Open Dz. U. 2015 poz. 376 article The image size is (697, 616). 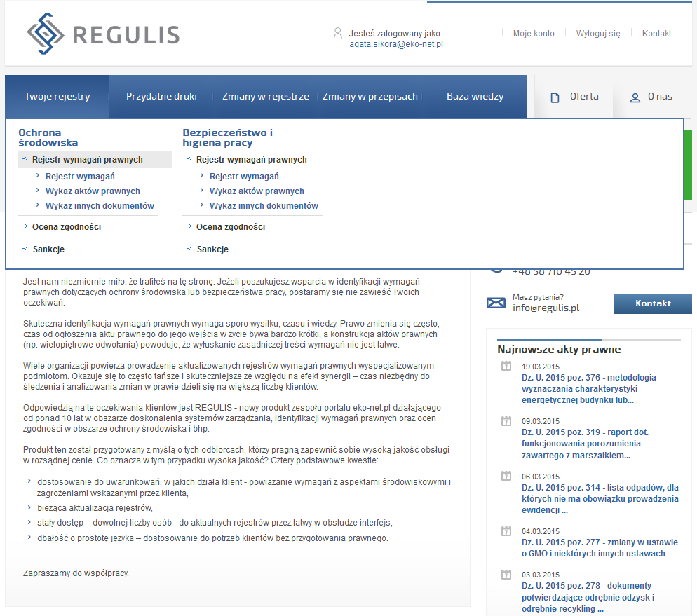point(589,389)
